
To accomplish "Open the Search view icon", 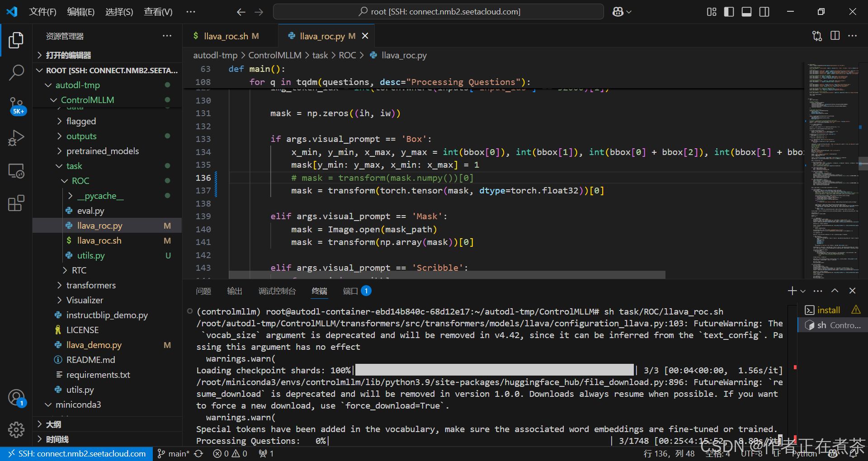I will 16,72.
